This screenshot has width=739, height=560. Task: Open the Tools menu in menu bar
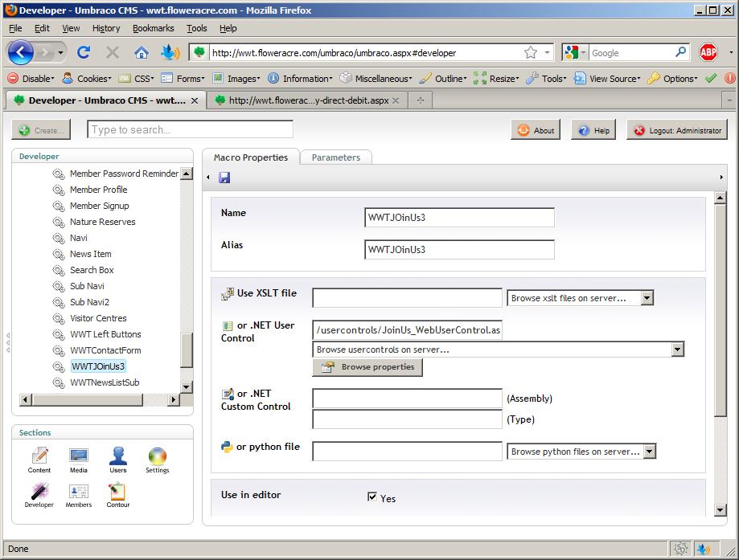point(196,28)
